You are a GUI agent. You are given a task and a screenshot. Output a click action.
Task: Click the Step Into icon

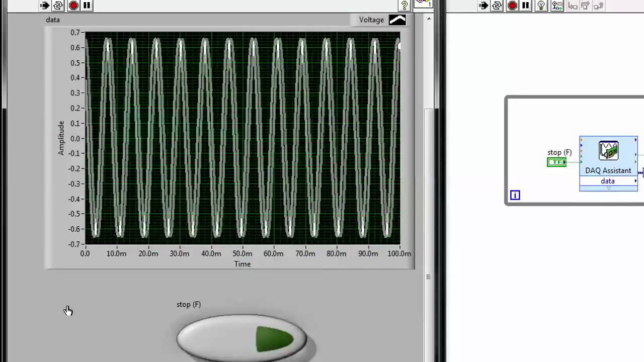(573, 6)
